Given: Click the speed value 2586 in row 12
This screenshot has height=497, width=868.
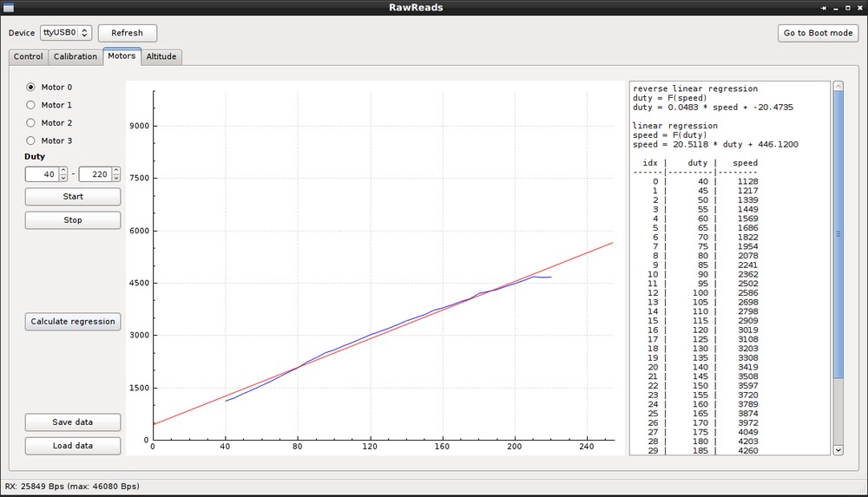Looking at the screenshot, I should [x=748, y=293].
